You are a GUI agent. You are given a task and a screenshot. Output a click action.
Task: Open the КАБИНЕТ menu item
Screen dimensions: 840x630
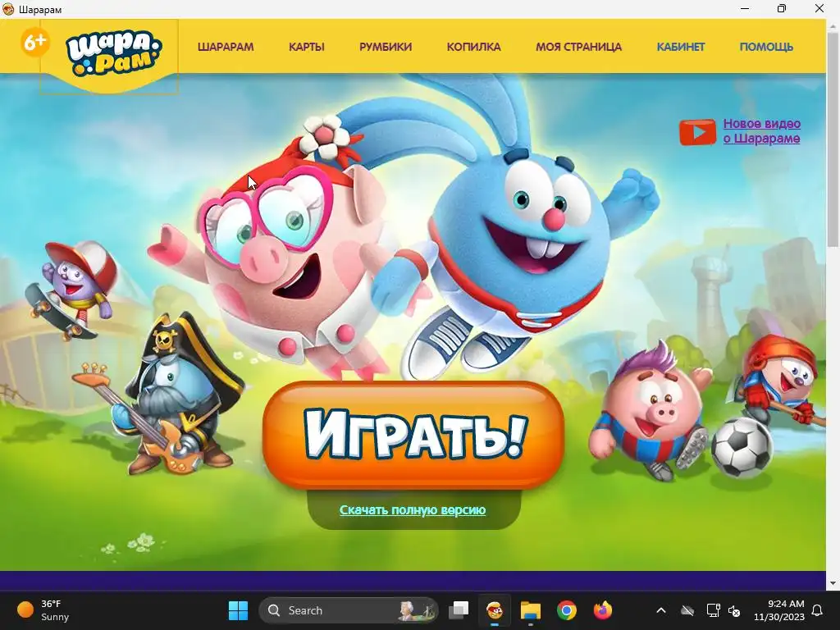pos(680,47)
